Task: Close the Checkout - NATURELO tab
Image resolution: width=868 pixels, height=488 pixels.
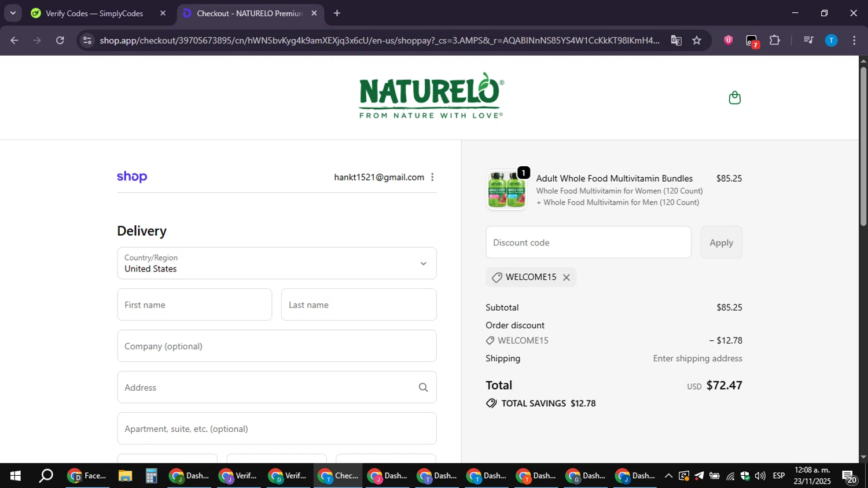Action: pos(314,13)
